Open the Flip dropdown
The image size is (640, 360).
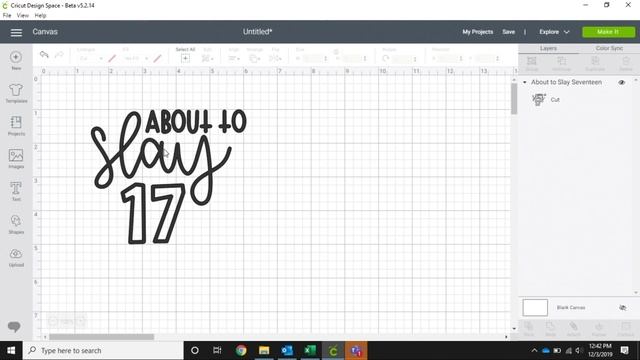pyautogui.click(x=276, y=59)
